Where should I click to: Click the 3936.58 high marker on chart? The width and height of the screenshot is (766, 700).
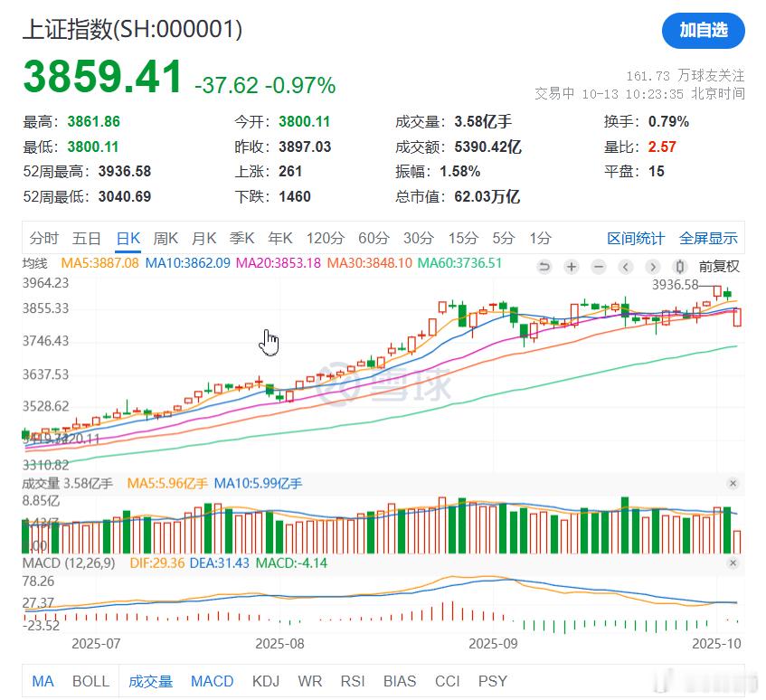click(675, 285)
